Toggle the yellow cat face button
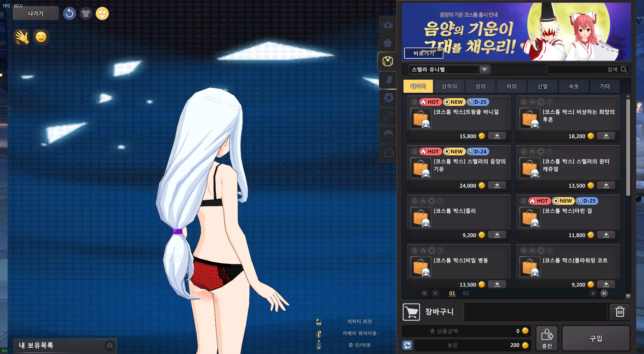Image resolution: width=644 pixels, height=354 pixels. pos(102,13)
